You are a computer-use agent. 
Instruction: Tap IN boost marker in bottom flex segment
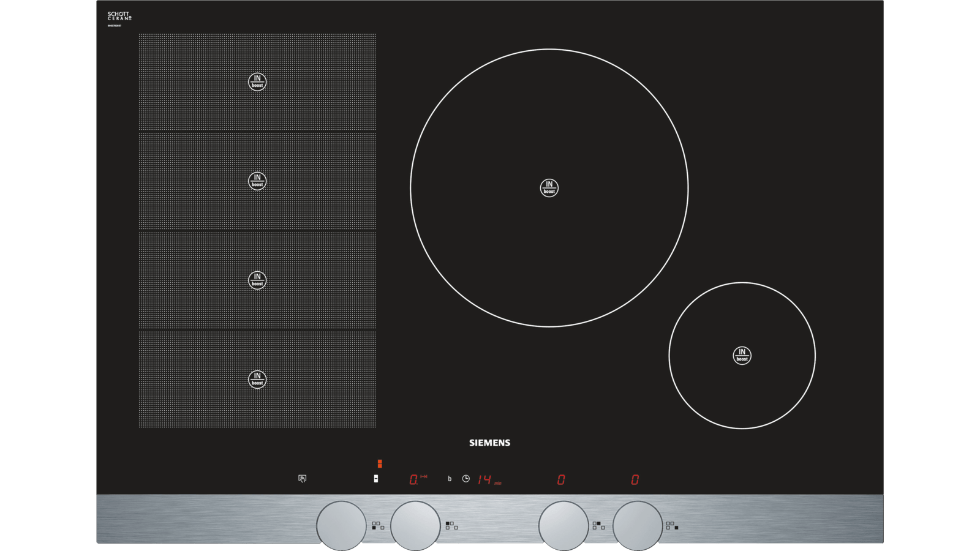click(x=257, y=380)
